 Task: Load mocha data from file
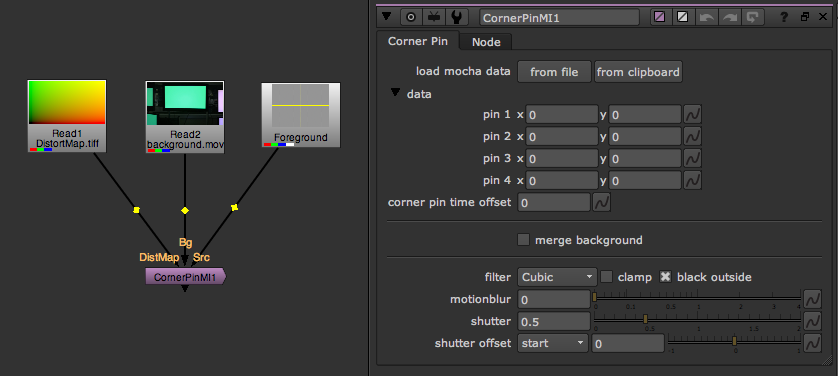(x=554, y=72)
